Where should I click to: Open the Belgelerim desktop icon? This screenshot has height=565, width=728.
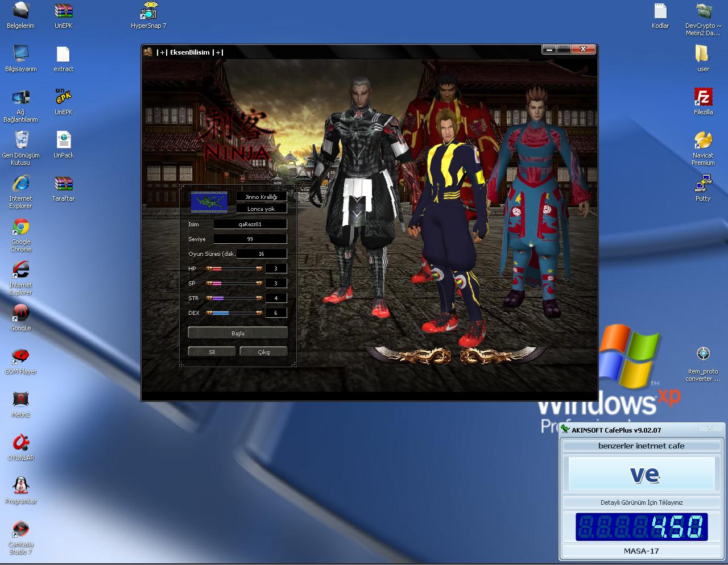20,15
